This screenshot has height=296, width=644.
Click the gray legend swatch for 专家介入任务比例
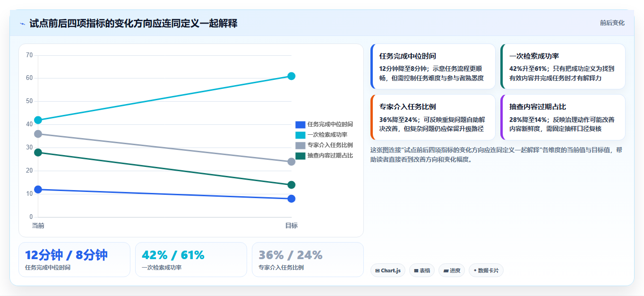coord(301,145)
